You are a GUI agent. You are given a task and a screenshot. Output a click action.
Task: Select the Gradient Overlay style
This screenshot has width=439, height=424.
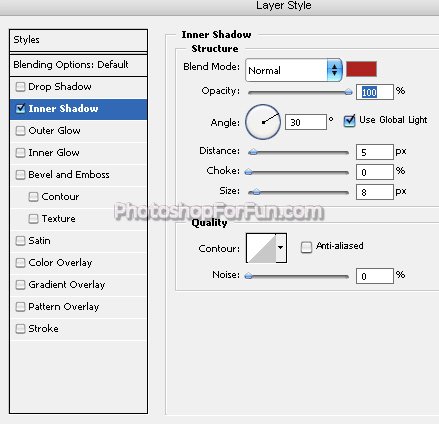coord(67,285)
